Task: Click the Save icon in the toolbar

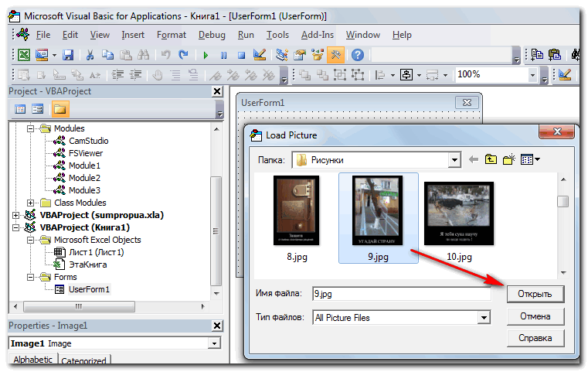Action: click(x=68, y=55)
